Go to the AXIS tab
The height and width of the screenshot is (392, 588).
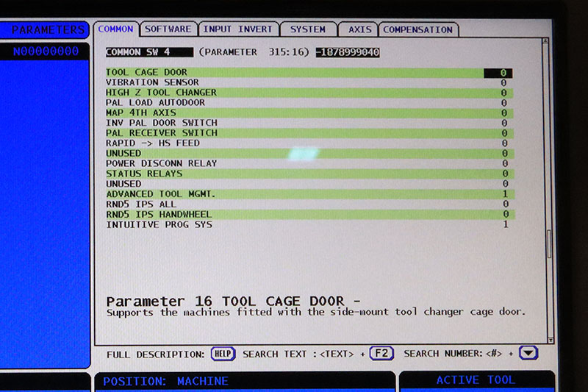359,29
